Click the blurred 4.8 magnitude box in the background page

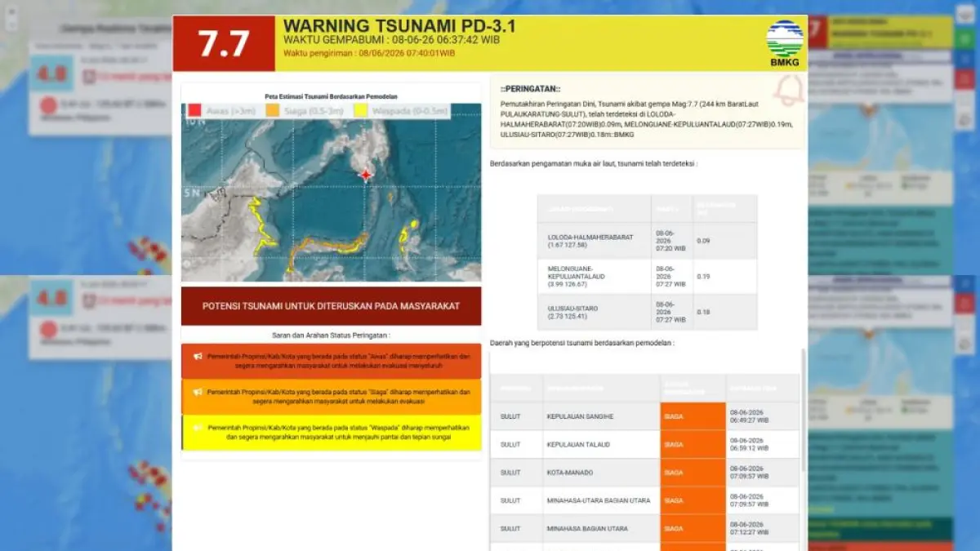pyautogui.click(x=52, y=72)
